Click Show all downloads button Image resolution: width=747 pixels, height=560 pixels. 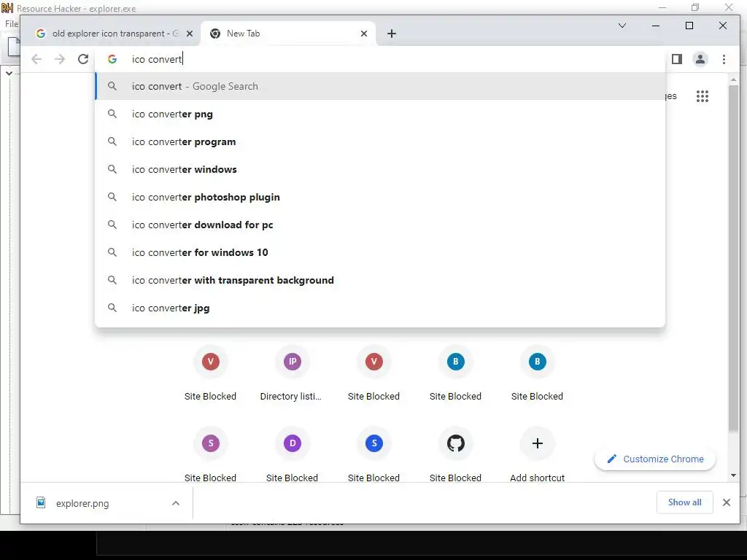684,502
